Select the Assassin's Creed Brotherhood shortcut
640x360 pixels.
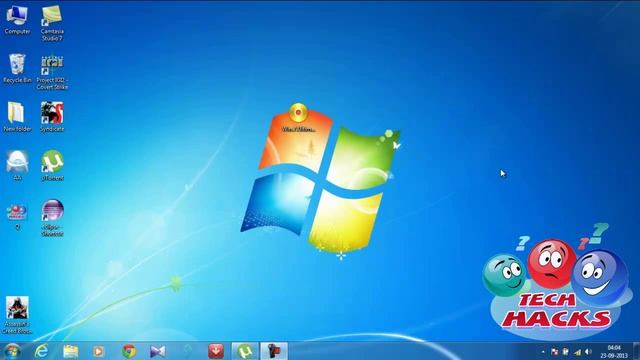[17, 315]
